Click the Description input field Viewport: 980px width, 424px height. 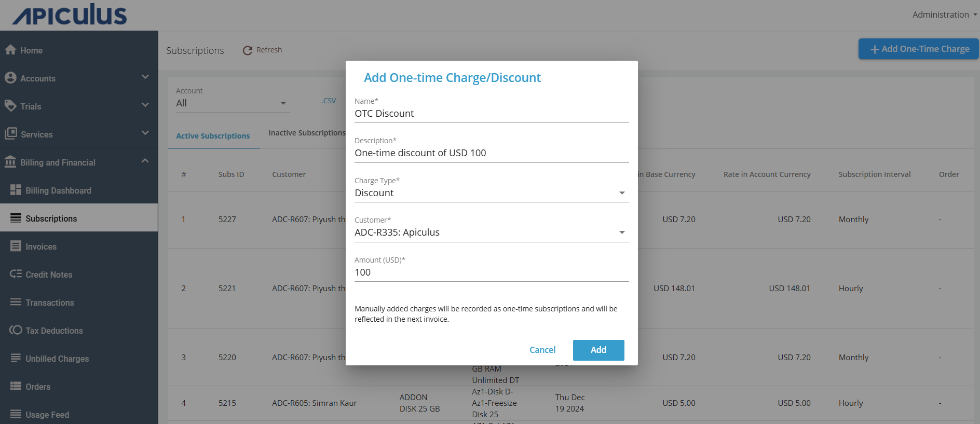(492, 153)
